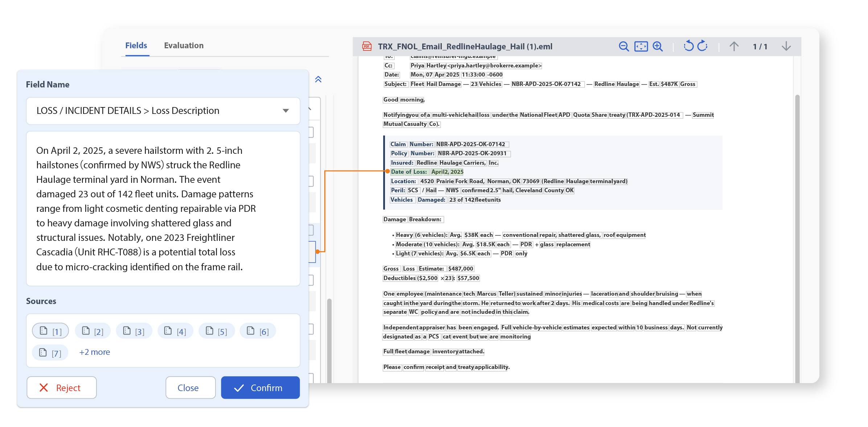
Task: Expand sources with +2 more
Action: [x=95, y=352]
